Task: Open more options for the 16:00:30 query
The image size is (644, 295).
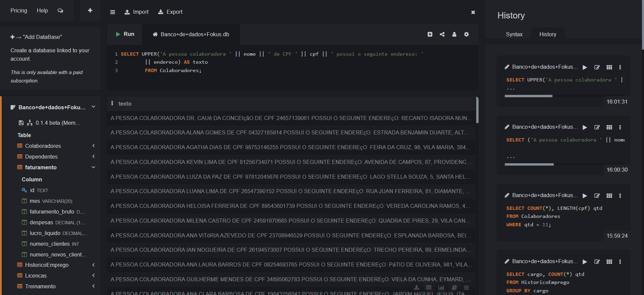Action: point(620,127)
